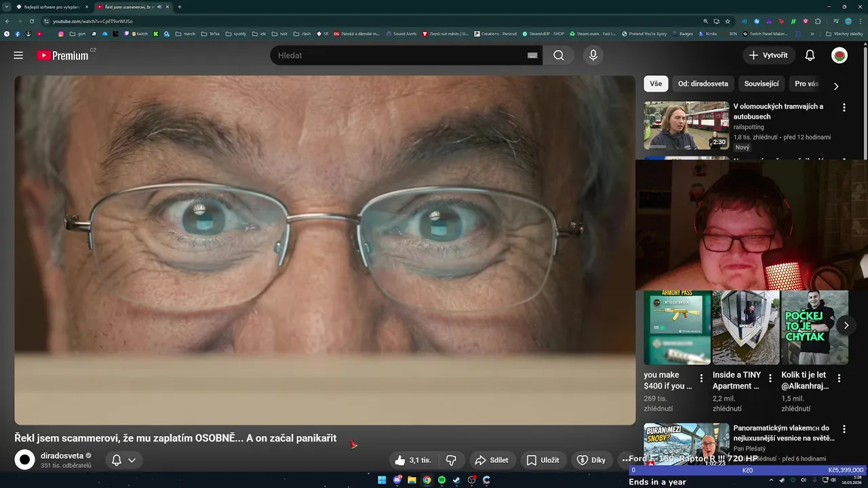Open Chrome extensions puzzle icon

pyautogui.click(x=818, y=21)
